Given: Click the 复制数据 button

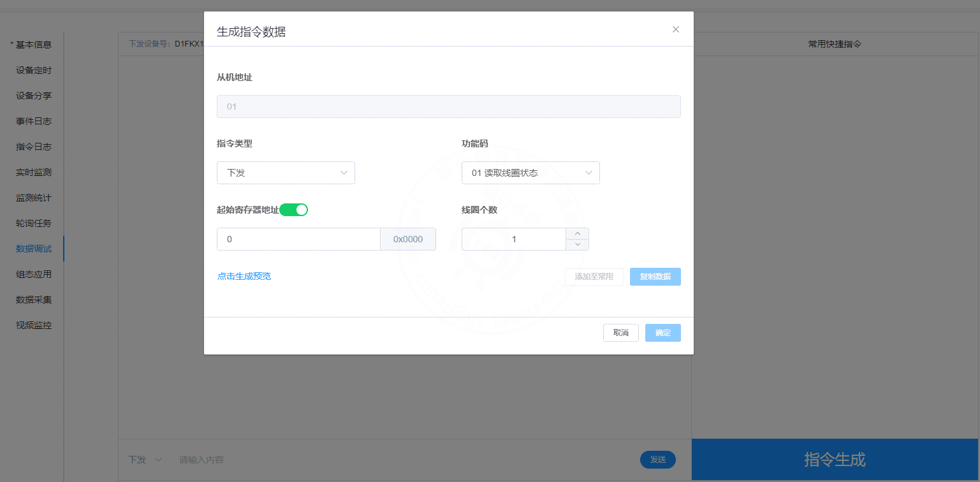Looking at the screenshot, I should click(655, 277).
